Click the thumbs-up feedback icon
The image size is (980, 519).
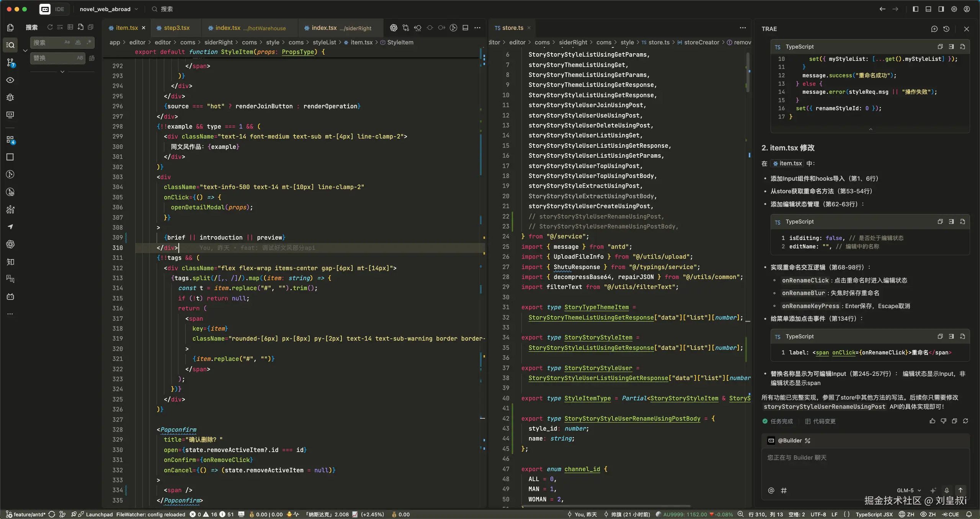(932, 421)
